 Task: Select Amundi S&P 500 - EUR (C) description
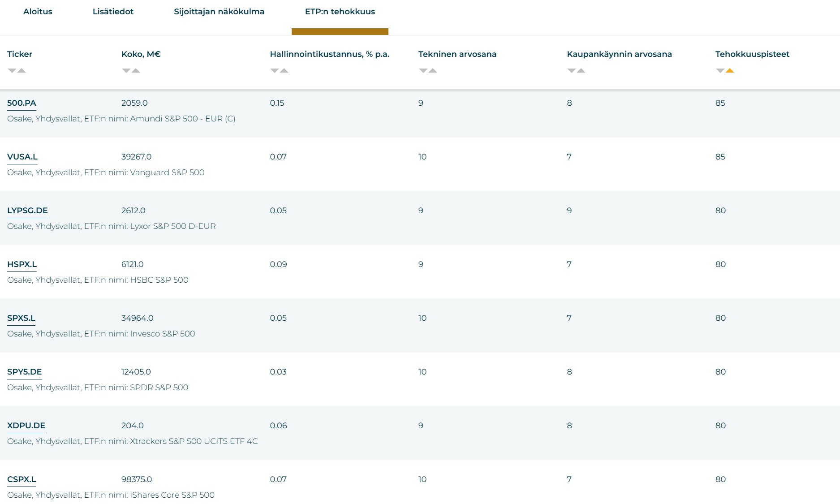(121, 119)
